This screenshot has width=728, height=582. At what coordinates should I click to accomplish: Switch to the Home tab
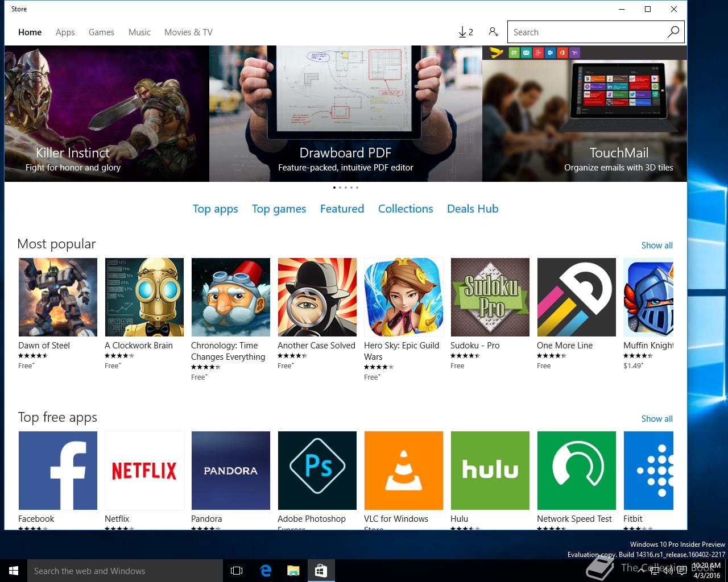pos(30,32)
